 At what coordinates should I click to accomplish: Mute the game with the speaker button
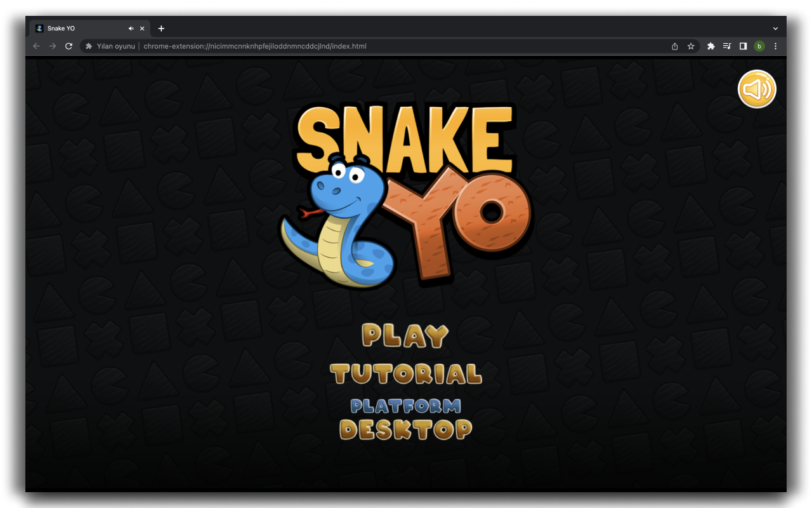pyautogui.click(x=757, y=89)
